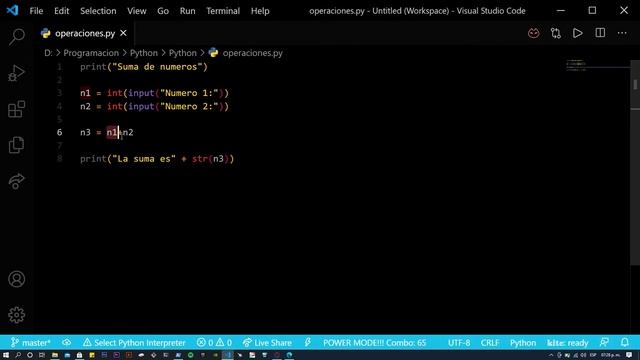640x360 pixels.
Task: Click the n3 variable on line 6
Action: point(85,132)
